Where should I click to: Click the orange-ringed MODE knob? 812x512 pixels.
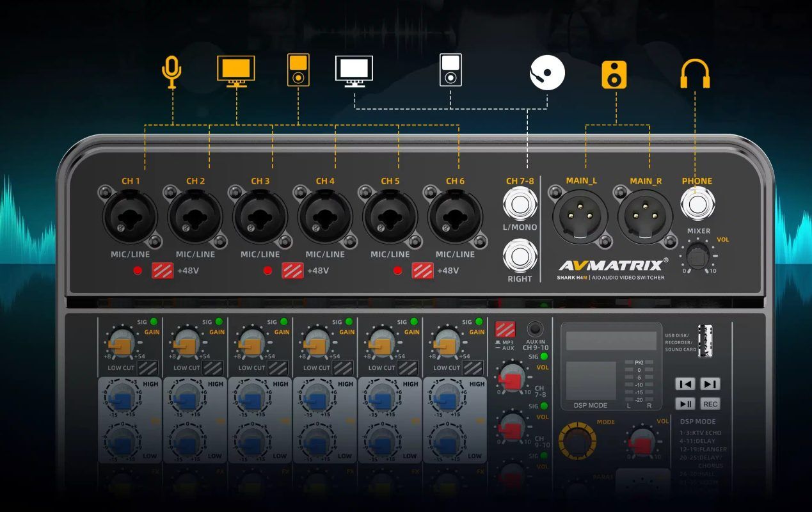click(x=577, y=440)
